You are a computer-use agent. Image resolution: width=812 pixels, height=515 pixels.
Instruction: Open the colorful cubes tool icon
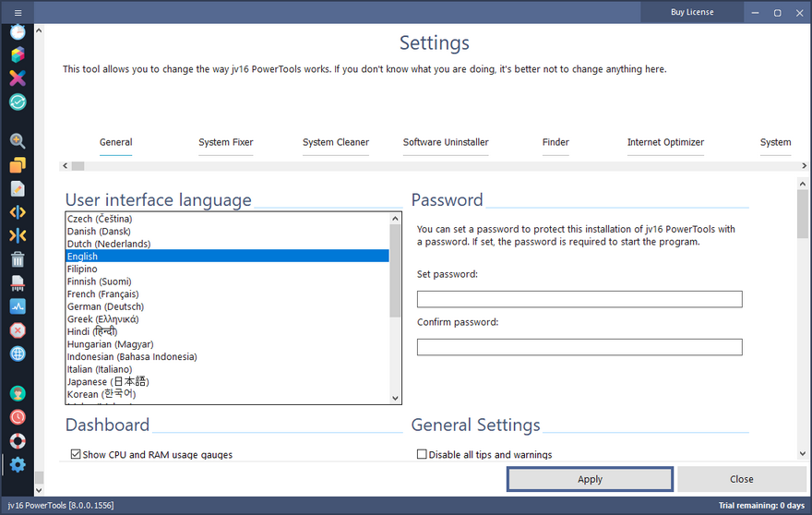point(18,54)
